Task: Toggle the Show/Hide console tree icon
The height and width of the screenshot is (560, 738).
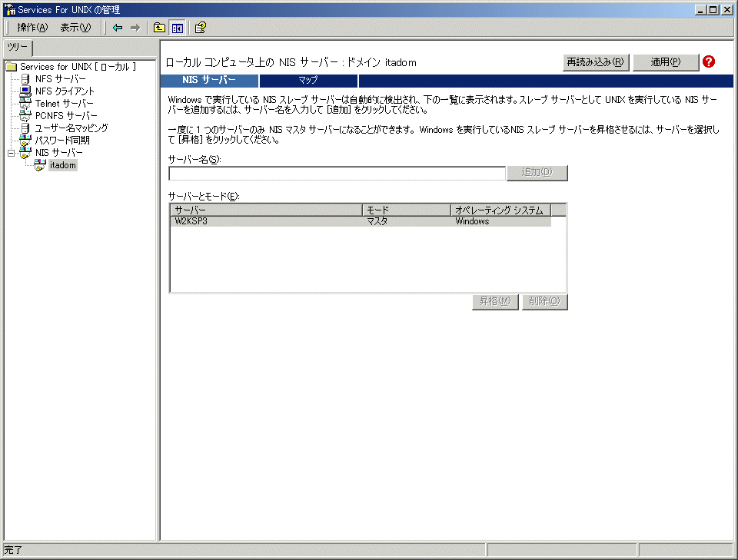Action: point(178,28)
